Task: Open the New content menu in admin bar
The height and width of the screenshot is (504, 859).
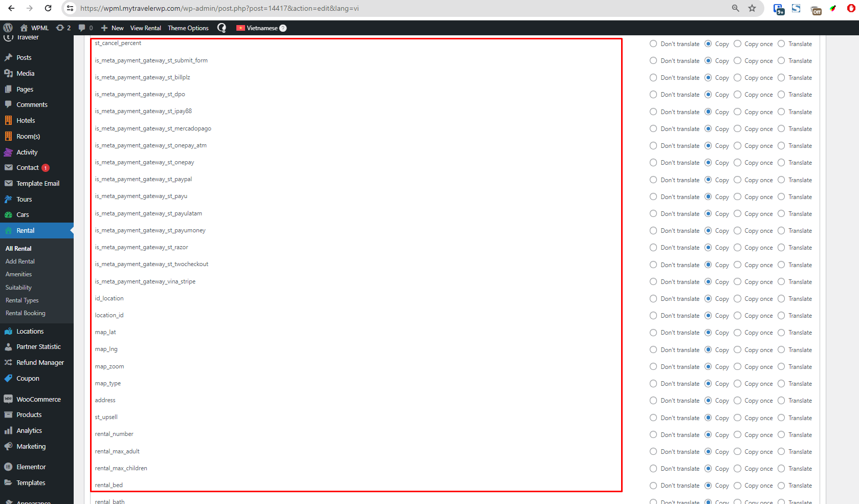Action: [x=112, y=28]
